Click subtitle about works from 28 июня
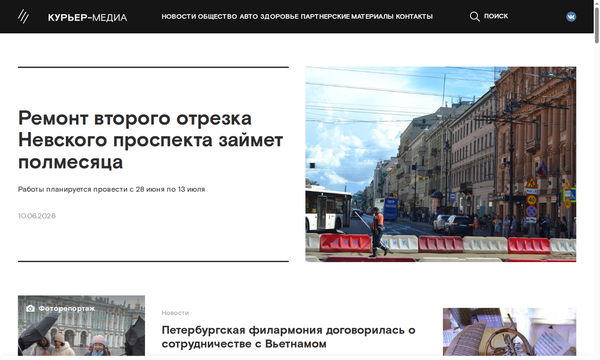600x360 pixels. pyautogui.click(x=111, y=189)
